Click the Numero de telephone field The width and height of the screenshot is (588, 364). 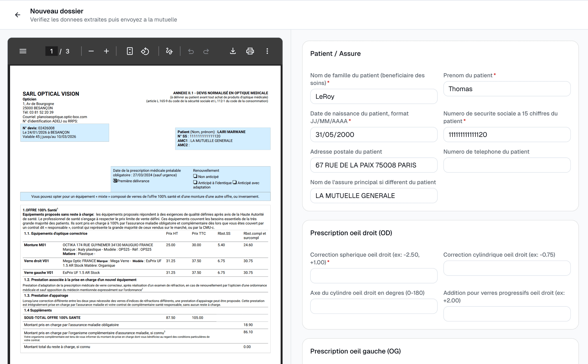(506, 165)
